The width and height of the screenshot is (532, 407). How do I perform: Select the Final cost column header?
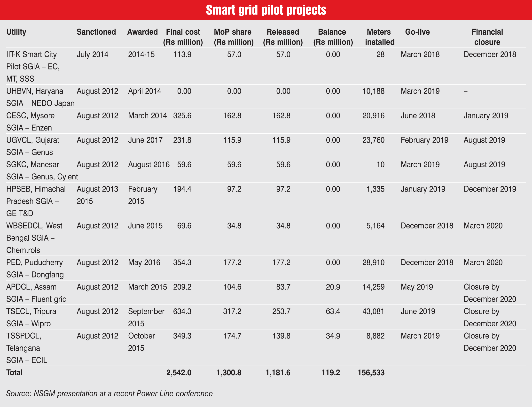(x=183, y=37)
